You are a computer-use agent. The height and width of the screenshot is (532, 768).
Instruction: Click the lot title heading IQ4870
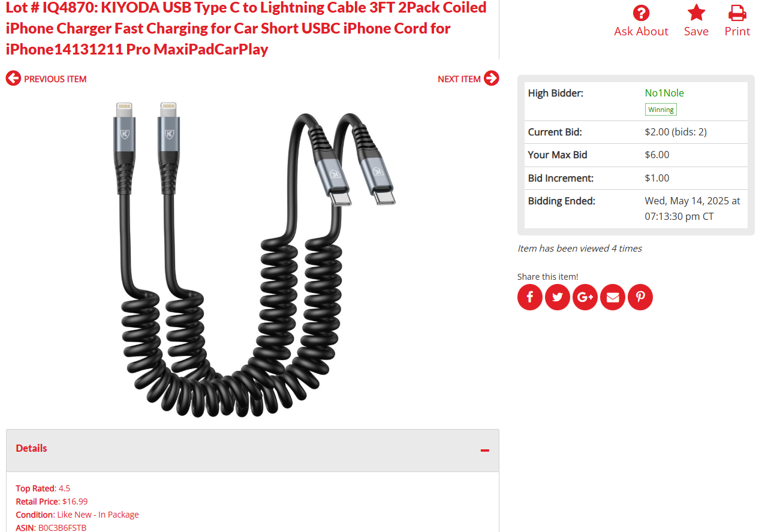pyautogui.click(x=246, y=28)
